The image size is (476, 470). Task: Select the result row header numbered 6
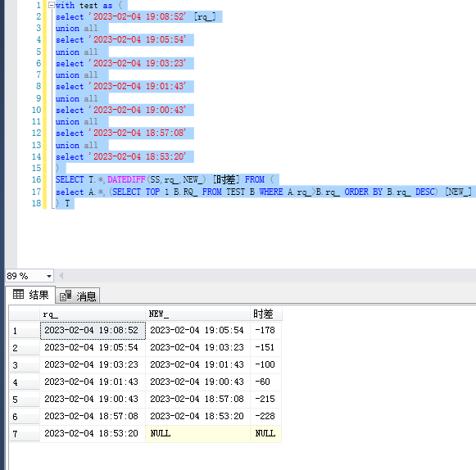(x=25, y=417)
